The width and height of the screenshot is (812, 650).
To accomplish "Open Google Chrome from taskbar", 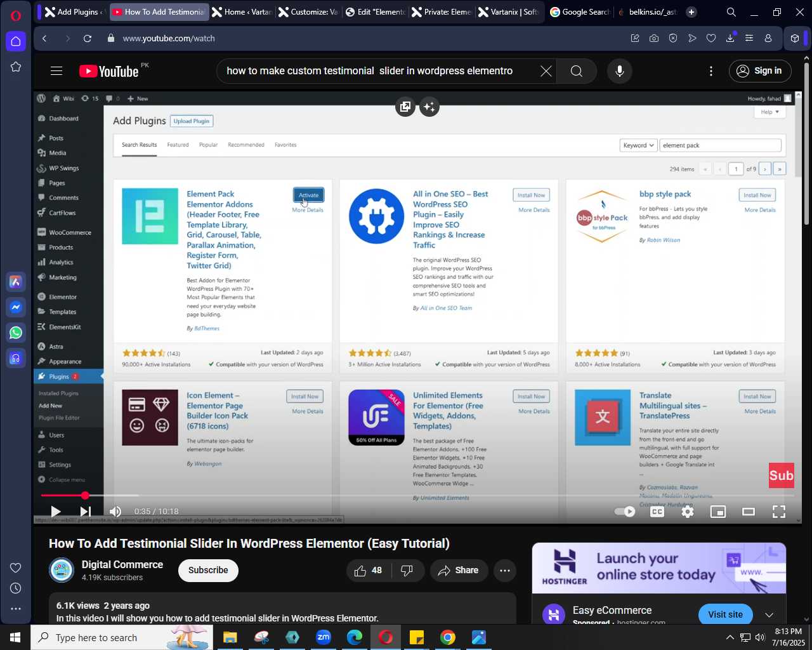I will click(448, 637).
